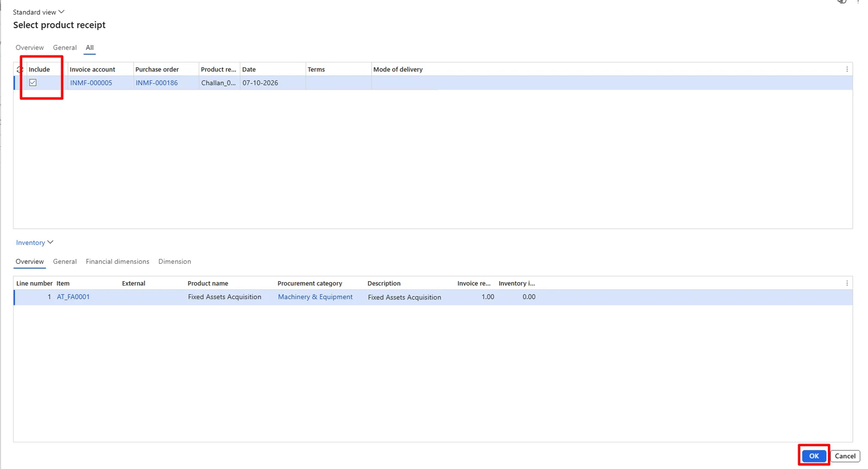Click the Include column header
The height and width of the screenshot is (469, 868).
pyautogui.click(x=39, y=69)
